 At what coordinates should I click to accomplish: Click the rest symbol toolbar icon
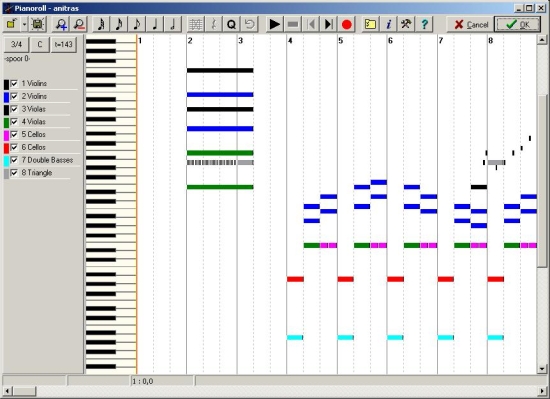point(214,24)
